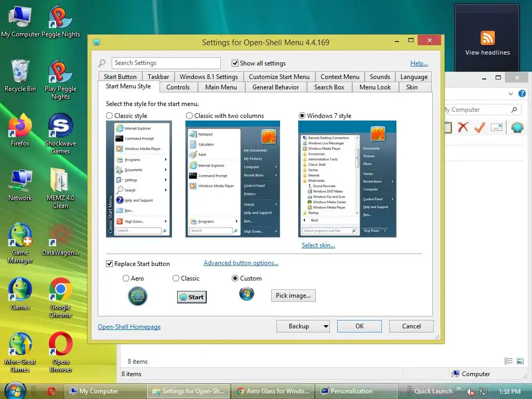Click the muted volume tray icon
Image resolution: width=532 pixels, height=399 pixels.
(x=470, y=392)
